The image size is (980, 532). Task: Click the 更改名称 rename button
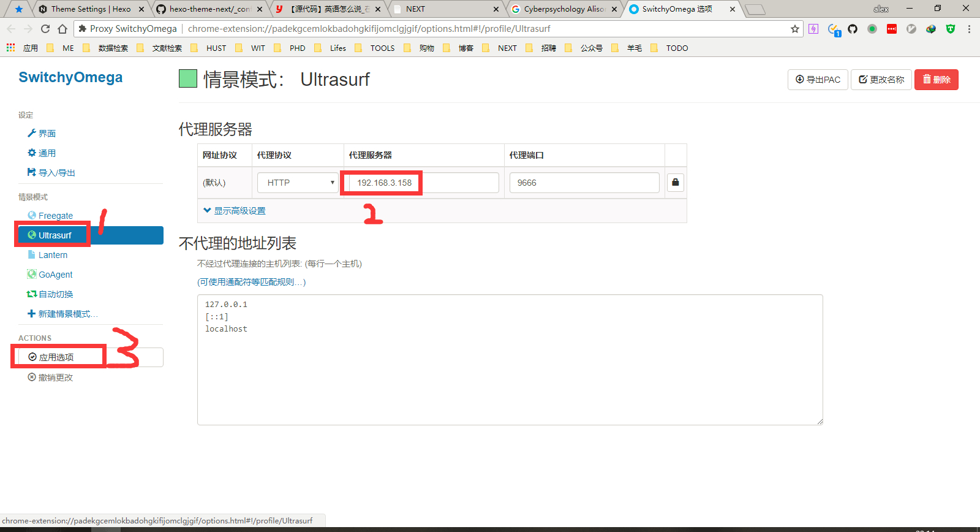(881, 80)
